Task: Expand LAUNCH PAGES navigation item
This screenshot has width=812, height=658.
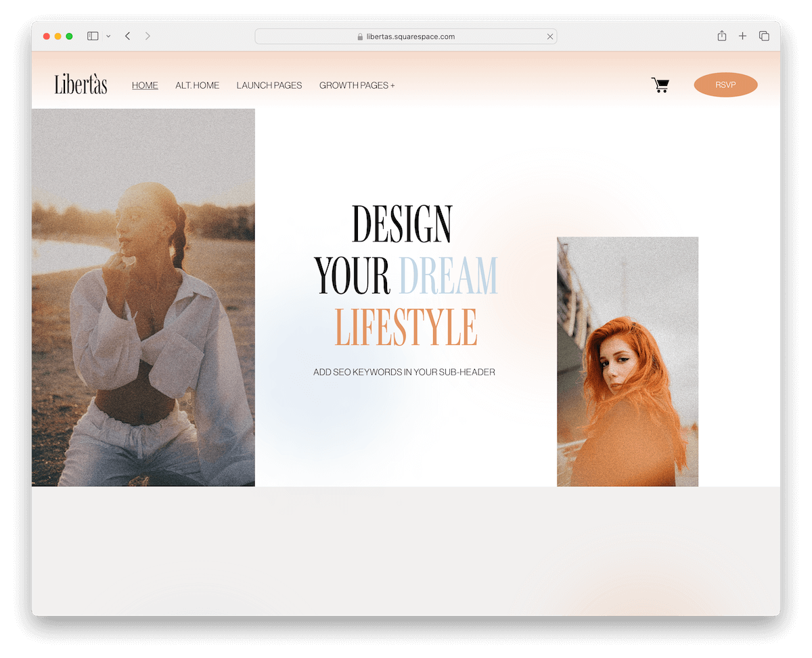Action: tap(269, 85)
